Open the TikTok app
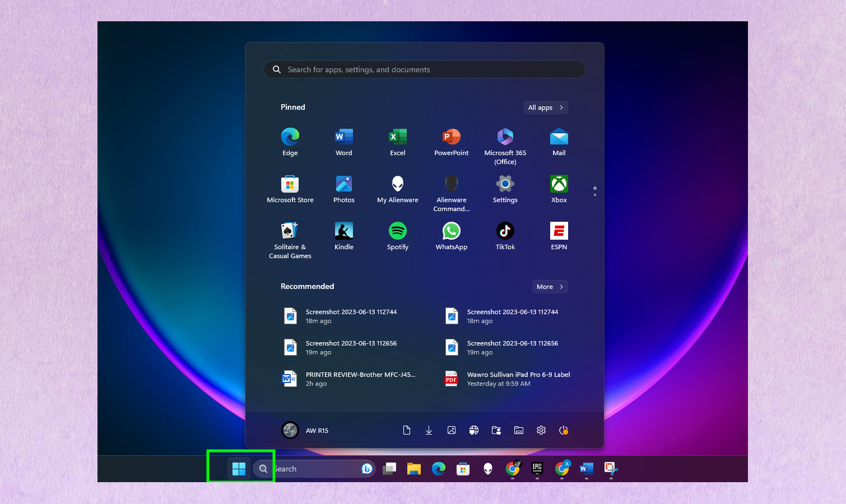This screenshot has height=504, width=846. [x=505, y=236]
